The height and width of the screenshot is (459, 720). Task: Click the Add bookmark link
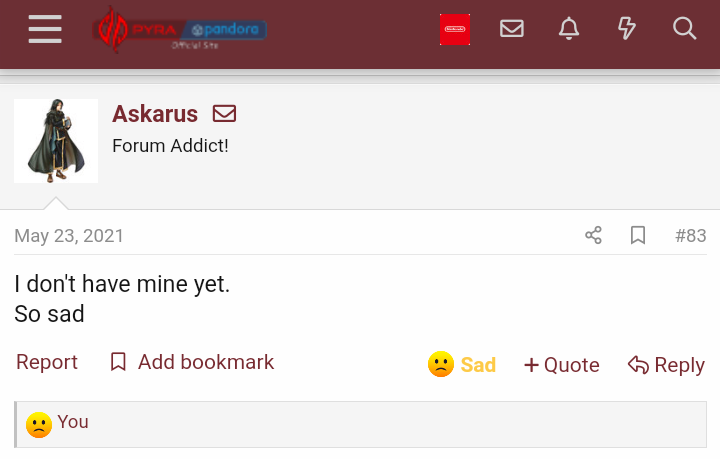point(191,362)
